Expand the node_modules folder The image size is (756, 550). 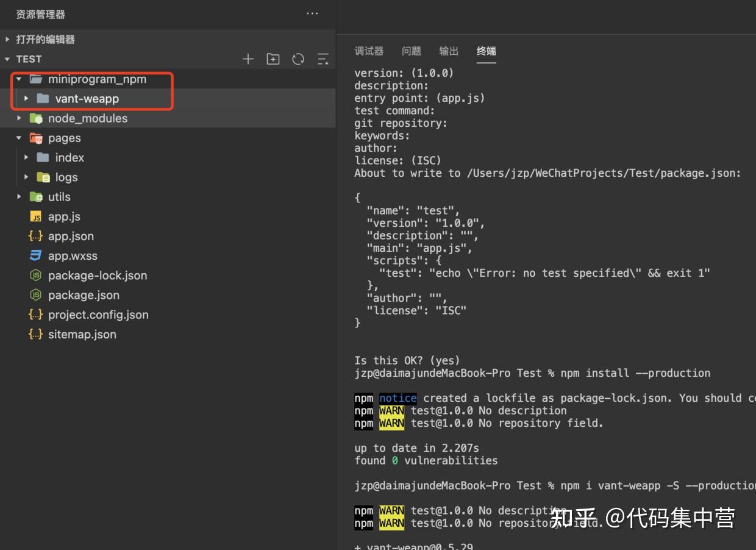pos(18,118)
